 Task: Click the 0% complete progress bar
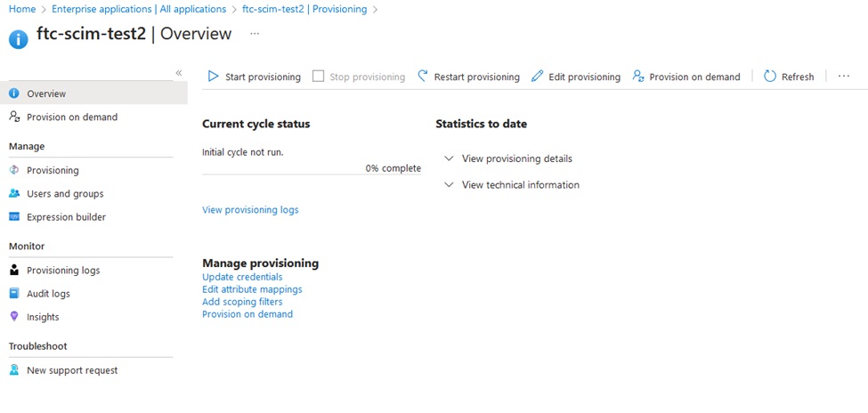(312, 174)
